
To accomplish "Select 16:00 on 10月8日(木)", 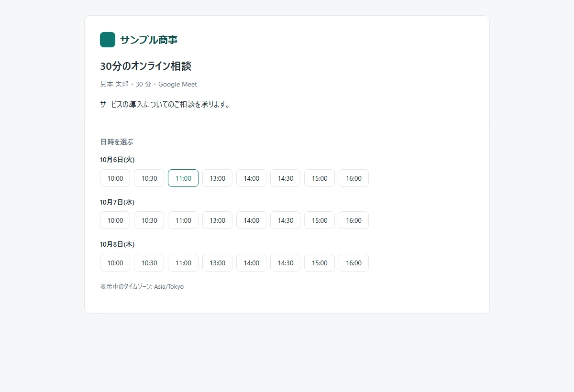I will pos(353,263).
